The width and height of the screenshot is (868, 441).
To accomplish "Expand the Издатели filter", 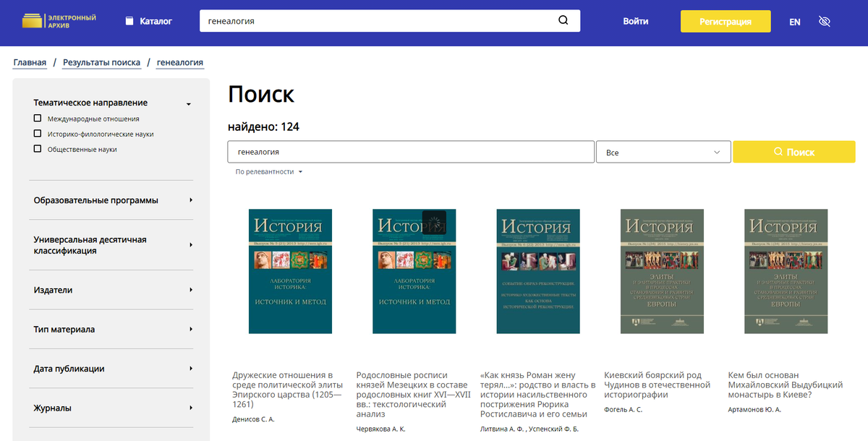I will tap(191, 290).
